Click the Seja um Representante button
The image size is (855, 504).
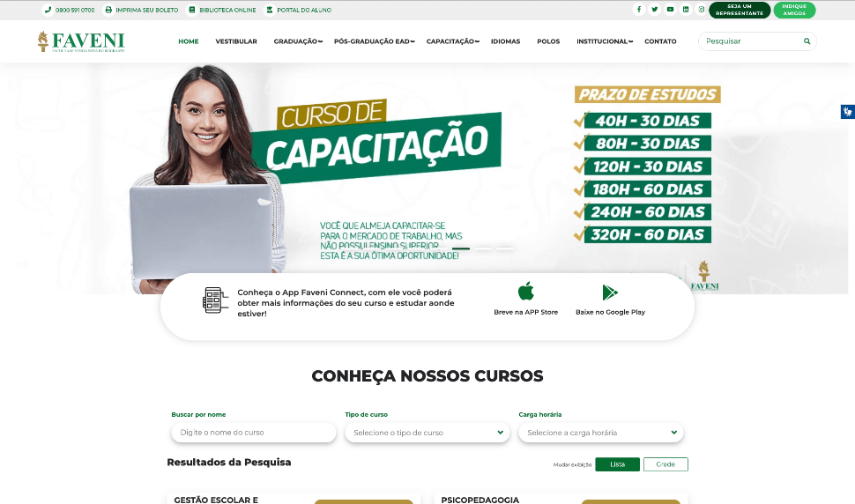pos(740,10)
